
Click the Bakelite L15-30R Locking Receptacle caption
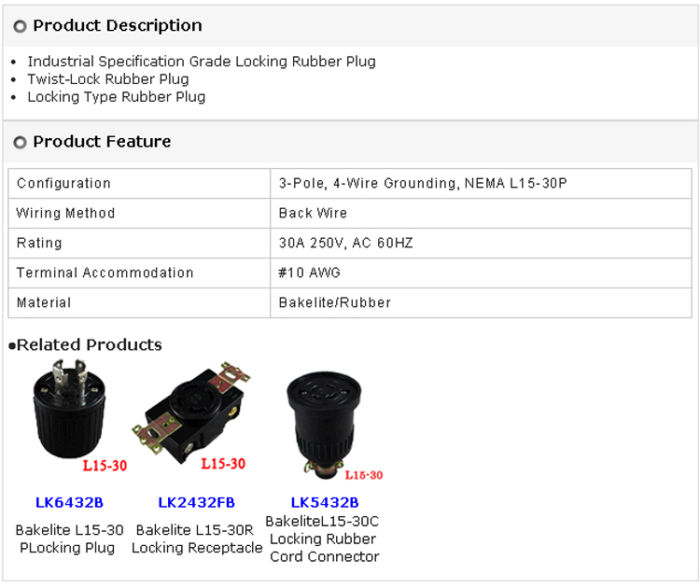coord(196,539)
